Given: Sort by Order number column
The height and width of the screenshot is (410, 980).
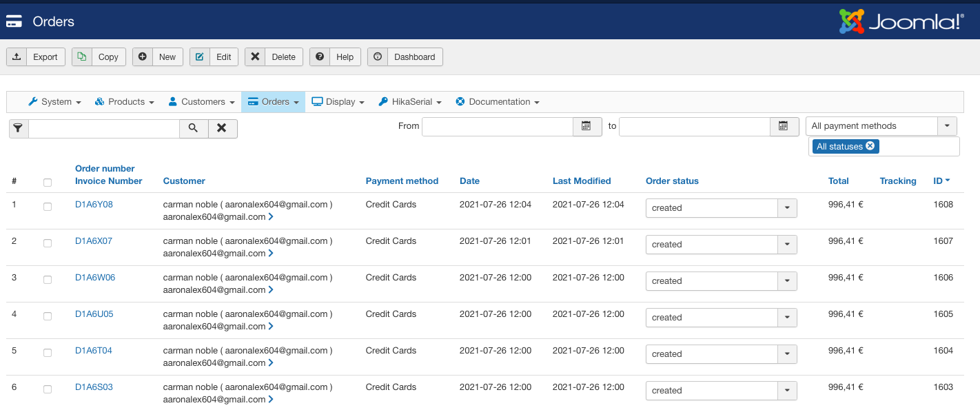Looking at the screenshot, I should pos(105,168).
